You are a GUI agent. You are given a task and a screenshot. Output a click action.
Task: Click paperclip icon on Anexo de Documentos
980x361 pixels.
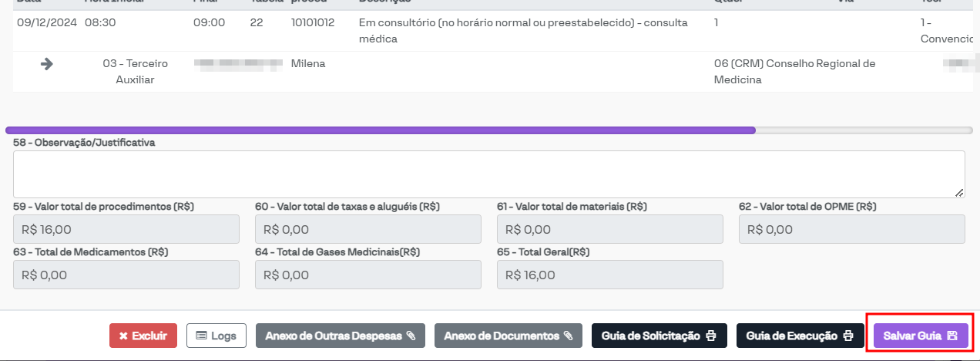point(568,336)
